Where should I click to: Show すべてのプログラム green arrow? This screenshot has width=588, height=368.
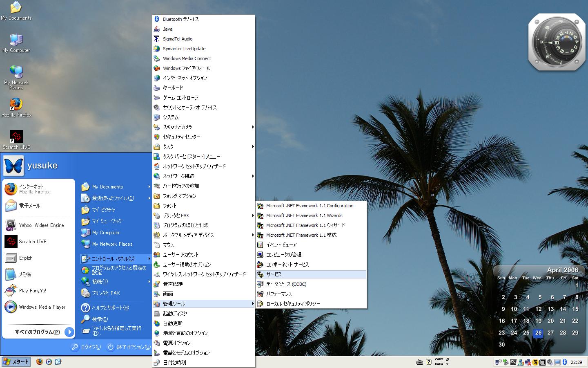(x=69, y=332)
